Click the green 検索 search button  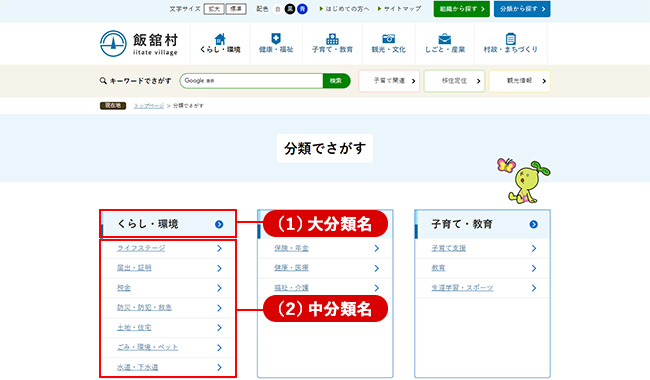click(x=336, y=81)
